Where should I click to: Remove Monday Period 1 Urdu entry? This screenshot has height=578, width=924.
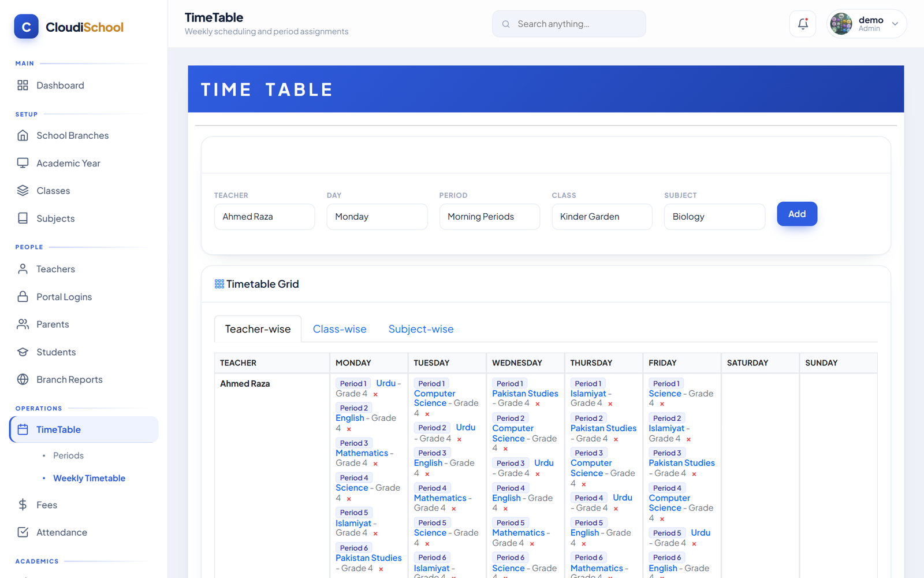(x=375, y=395)
